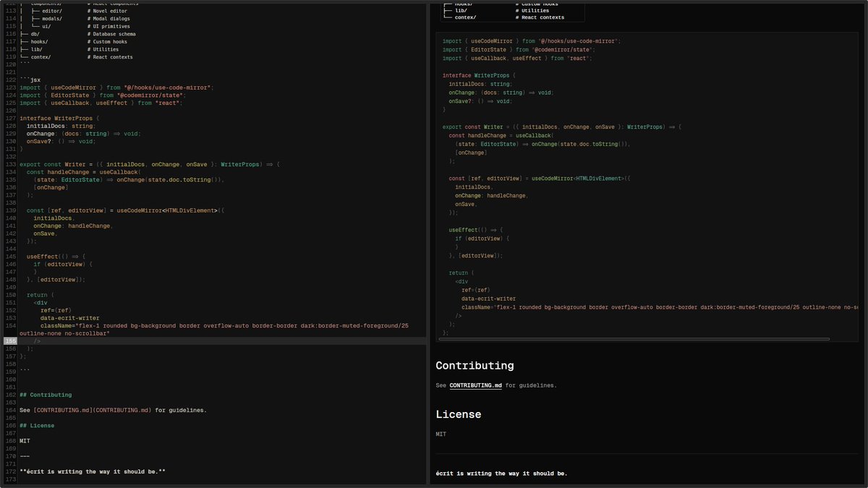
Task: Click line number 133 in the editor gutter
Action: [x=10, y=164]
